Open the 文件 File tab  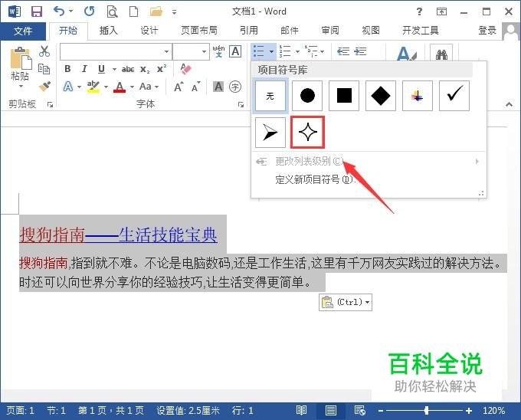(x=22, y=31)
